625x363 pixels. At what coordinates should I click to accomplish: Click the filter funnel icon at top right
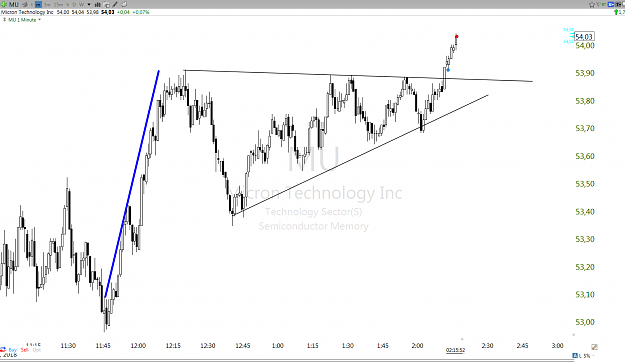[598, 4]
